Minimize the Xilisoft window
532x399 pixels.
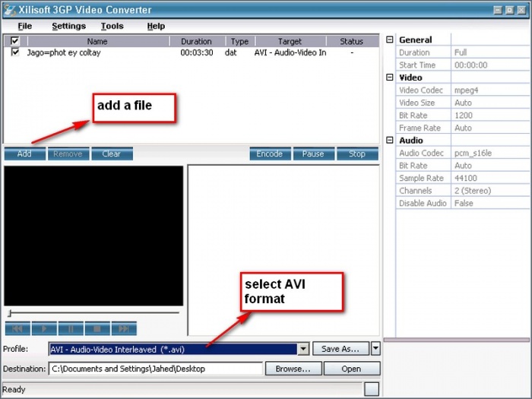click(x=498, y=10)
